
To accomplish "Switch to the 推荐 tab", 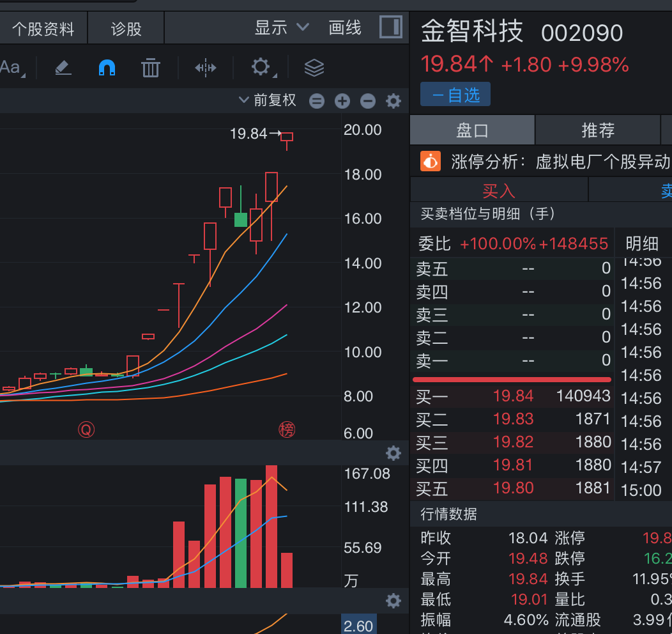I will coord(597,130).
